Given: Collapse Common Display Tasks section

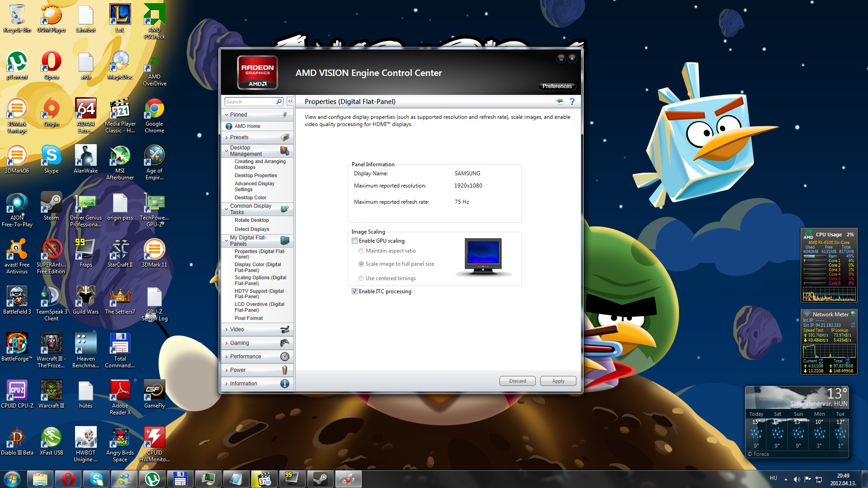Looking at the screenshot, I should (x=257, y=209).
